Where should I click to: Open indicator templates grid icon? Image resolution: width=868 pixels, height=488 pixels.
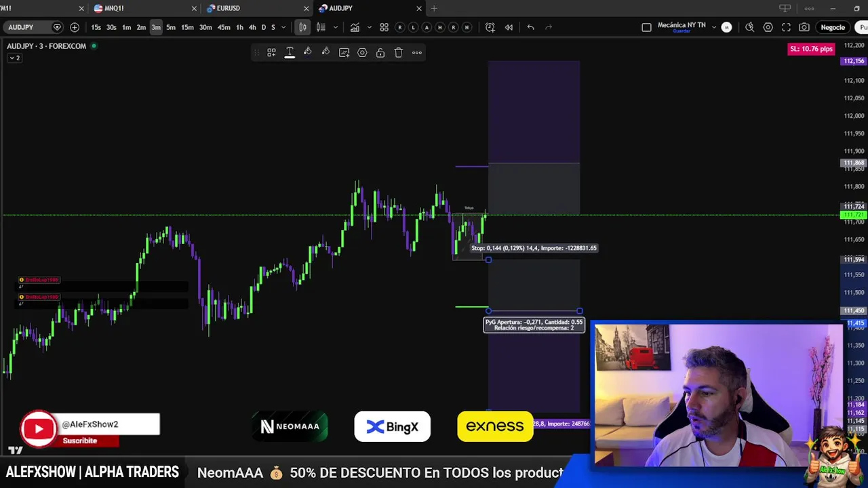click(x=384, y=27)
